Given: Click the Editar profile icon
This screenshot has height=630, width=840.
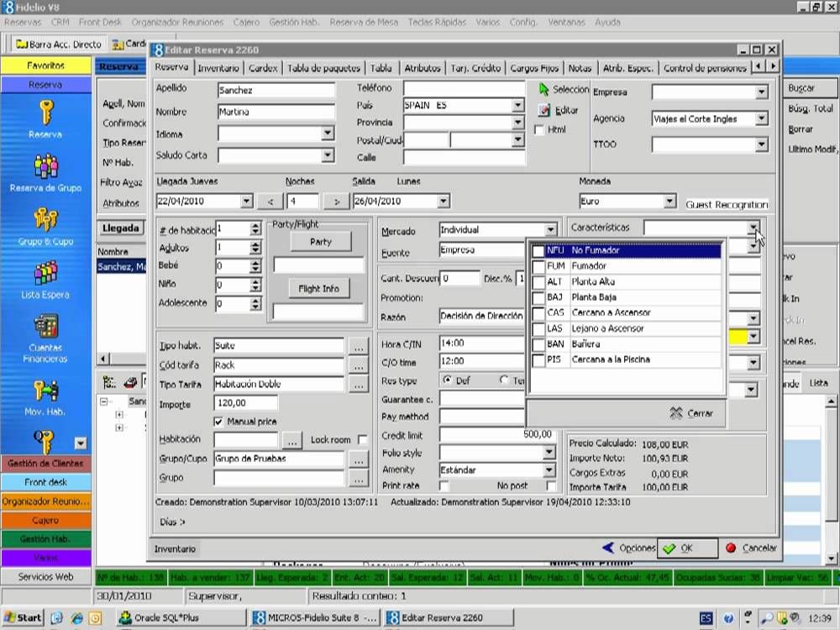Looking at the screenshot, I should (544, 110).
